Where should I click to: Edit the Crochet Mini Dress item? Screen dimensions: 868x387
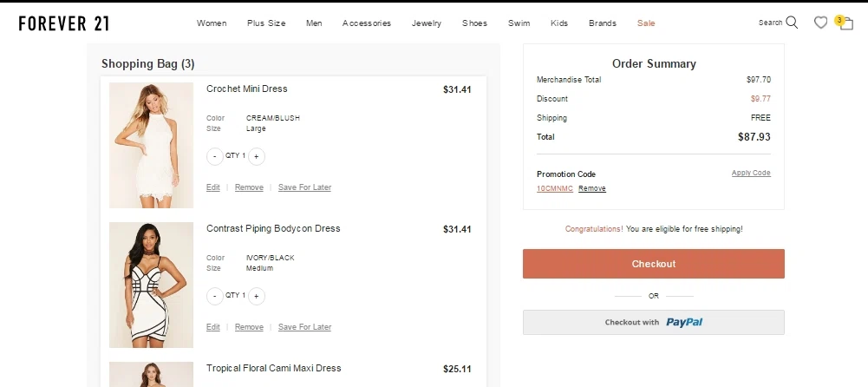point(213,187)
